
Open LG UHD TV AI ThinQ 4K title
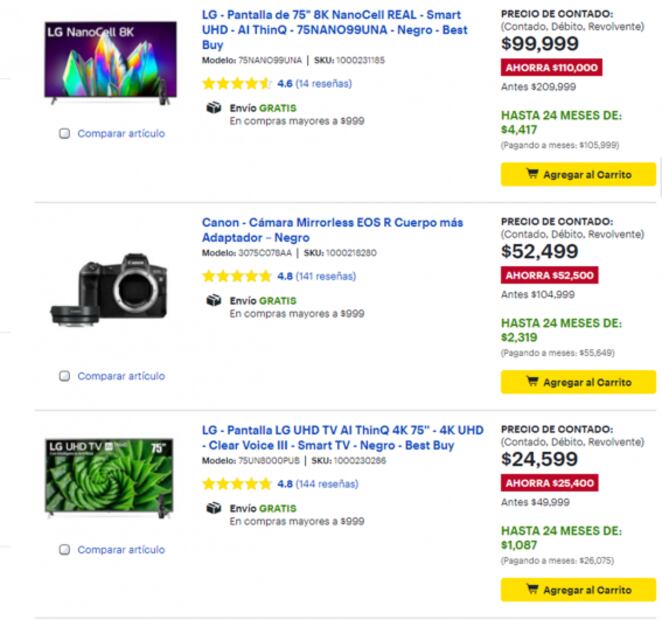point(342,437)
